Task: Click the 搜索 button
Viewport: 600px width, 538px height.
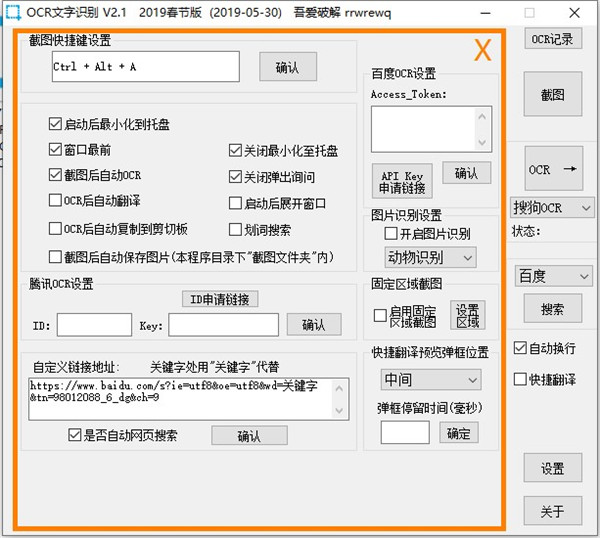Action: click(x=553, y=308)
